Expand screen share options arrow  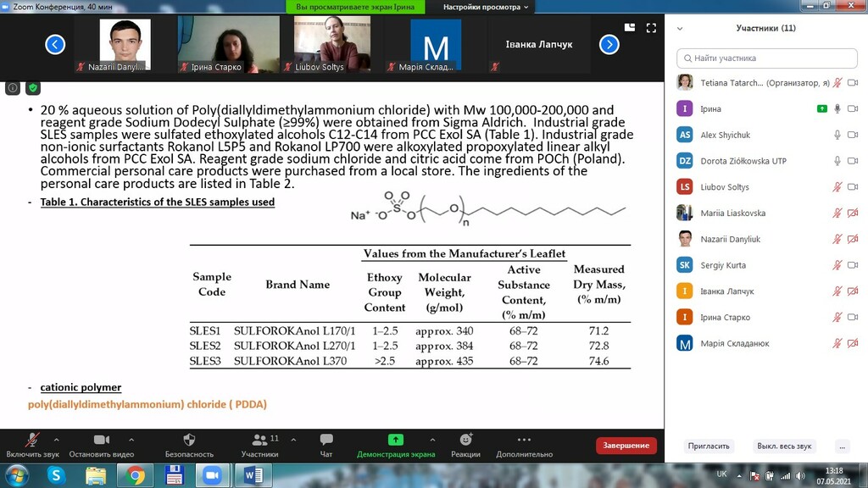pyautogui.click(x=432, y=440)
